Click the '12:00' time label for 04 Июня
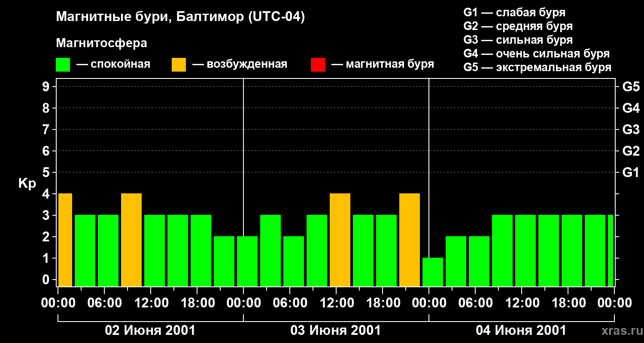 click(522, 303)
